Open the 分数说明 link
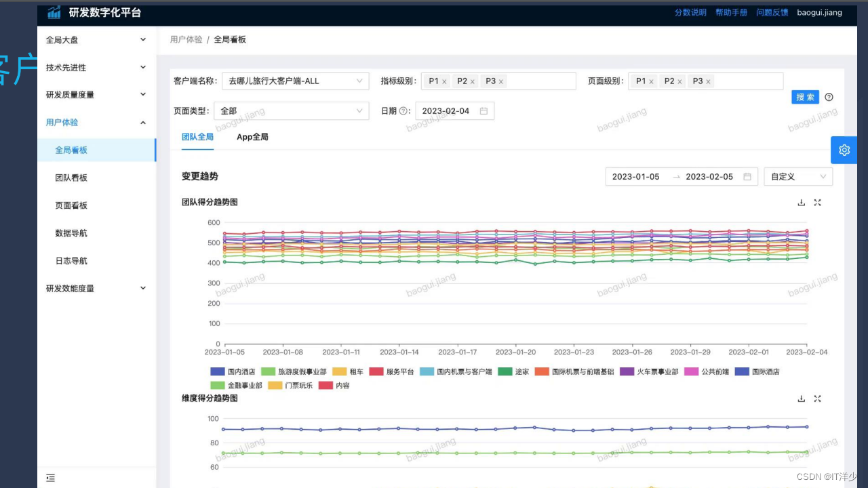The height and width of the screenshot is (488, 868). 690,13
